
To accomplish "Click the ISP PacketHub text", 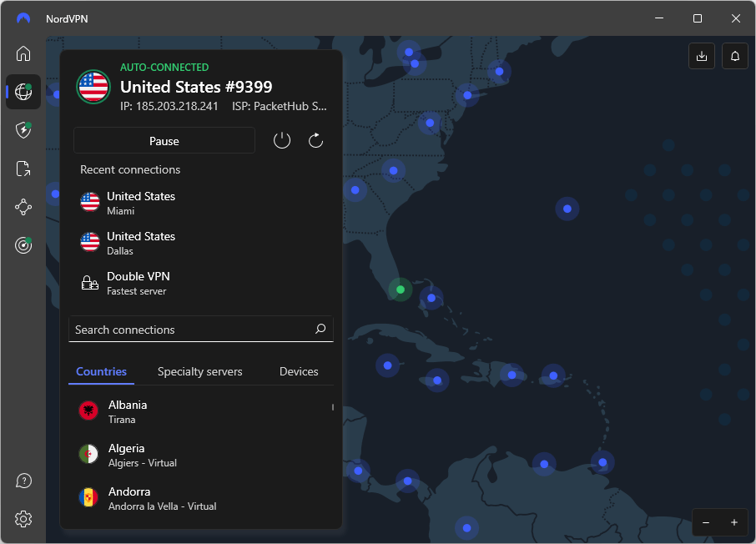I will click(280, 106).
